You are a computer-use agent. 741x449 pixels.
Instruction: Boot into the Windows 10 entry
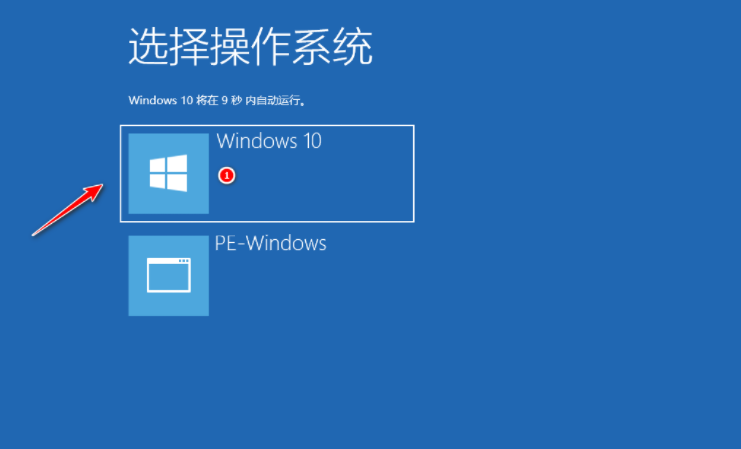267,173
